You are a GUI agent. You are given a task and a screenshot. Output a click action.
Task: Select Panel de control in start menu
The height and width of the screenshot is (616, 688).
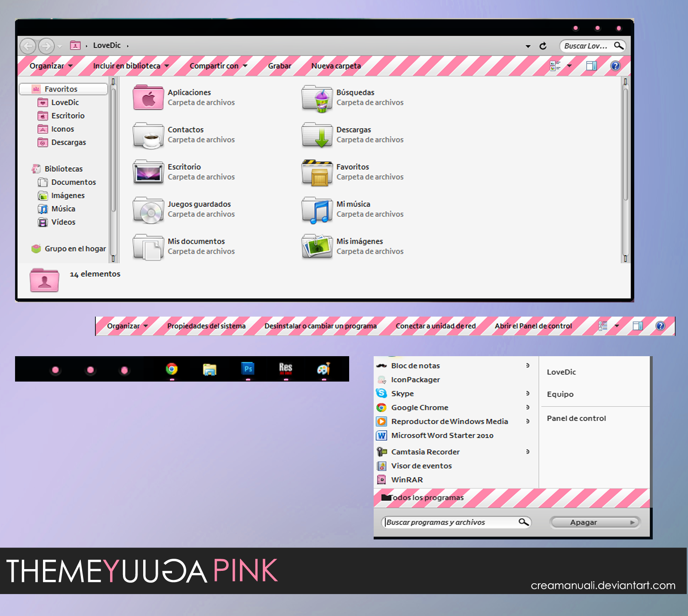576,418
